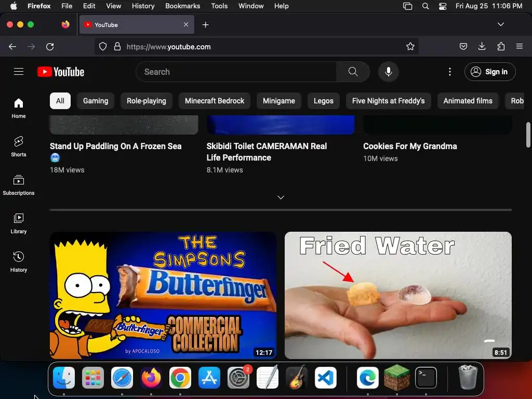This screenshot has width=532, height=399.
Task: Open the Edit menu
Action: [89, 6]
